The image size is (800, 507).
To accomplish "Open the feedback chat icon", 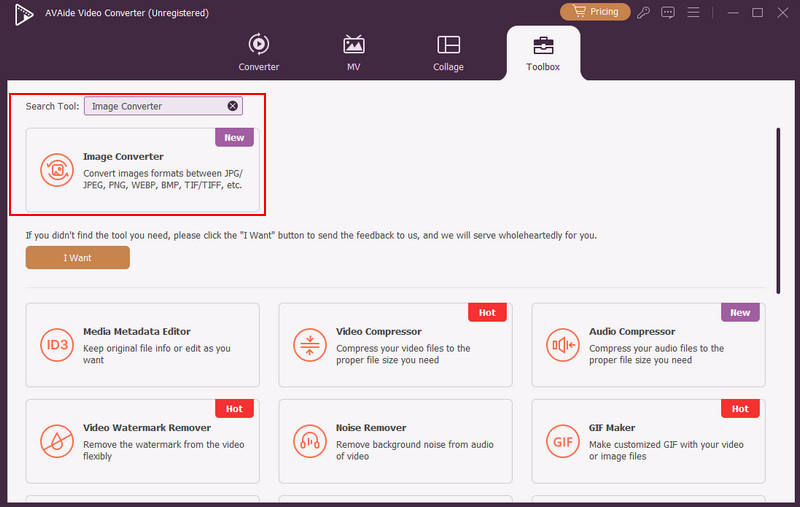I will [668, 12].
